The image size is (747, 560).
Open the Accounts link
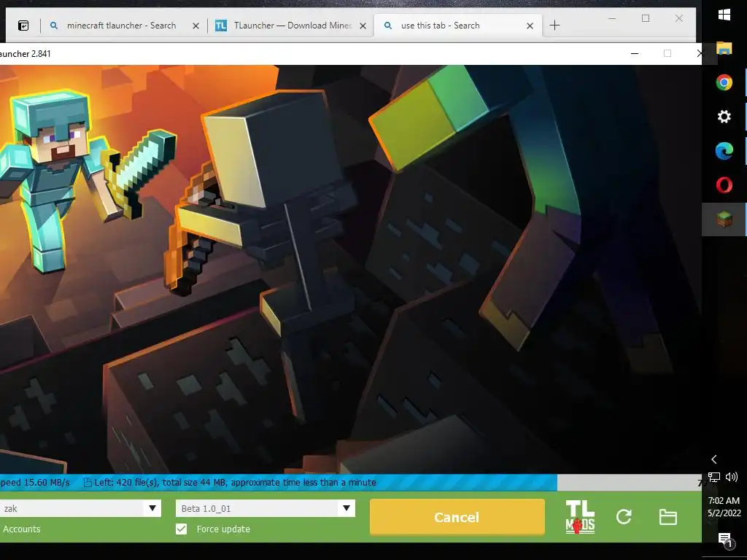[21, 529]
